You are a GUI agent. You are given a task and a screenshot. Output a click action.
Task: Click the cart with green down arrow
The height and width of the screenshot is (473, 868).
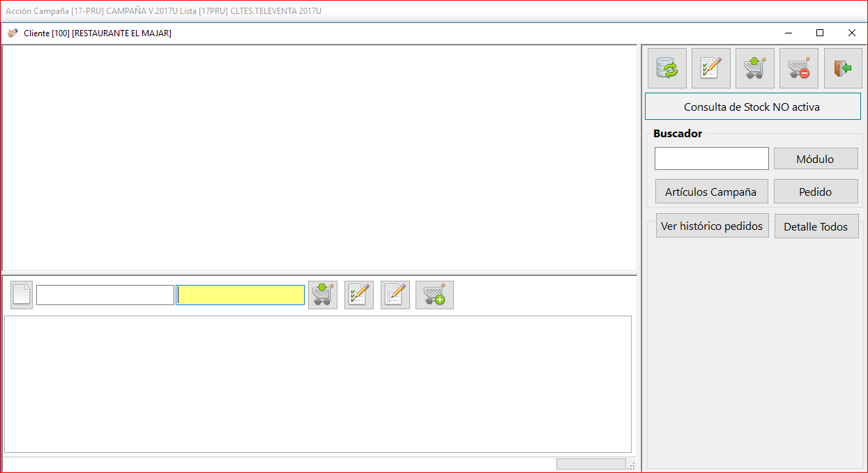pos(323,295)
